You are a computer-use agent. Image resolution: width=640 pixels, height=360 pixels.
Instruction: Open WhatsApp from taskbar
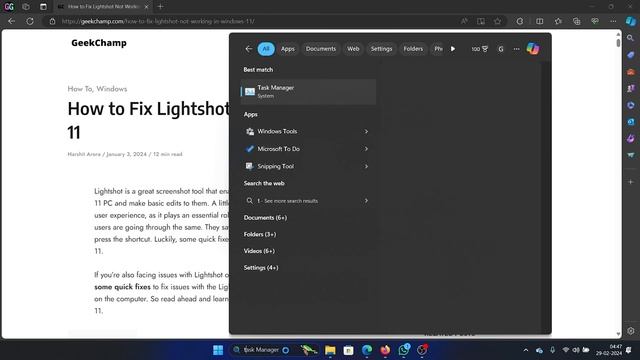(404, 350)
